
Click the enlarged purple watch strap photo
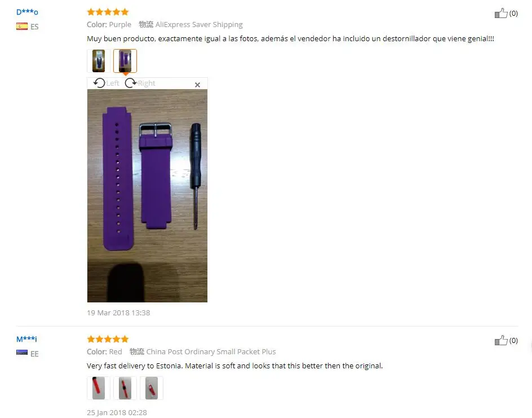pyautogui.click(x=147, y=196)
